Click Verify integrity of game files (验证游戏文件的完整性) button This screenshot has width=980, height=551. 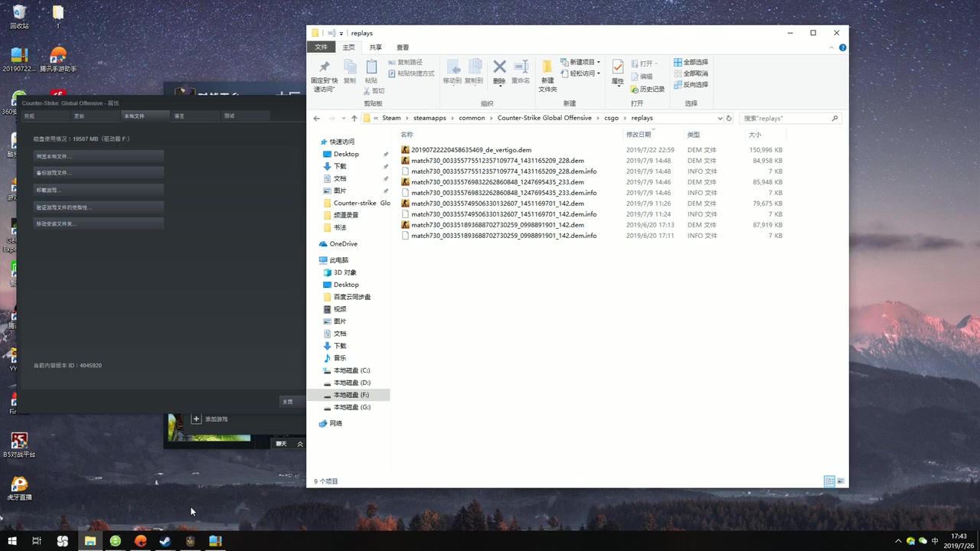pyautogui.click(x=99, y=207)
